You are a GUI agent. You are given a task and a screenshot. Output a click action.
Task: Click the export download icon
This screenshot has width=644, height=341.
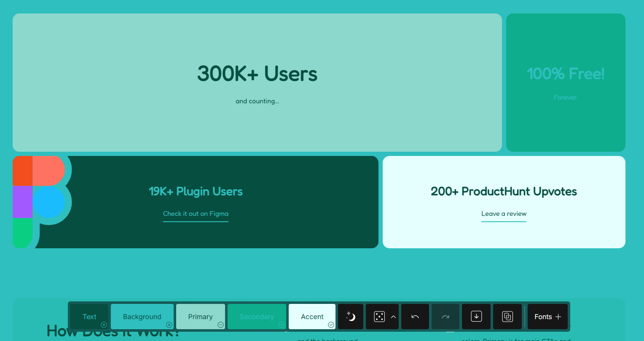[x=476, y=317]
